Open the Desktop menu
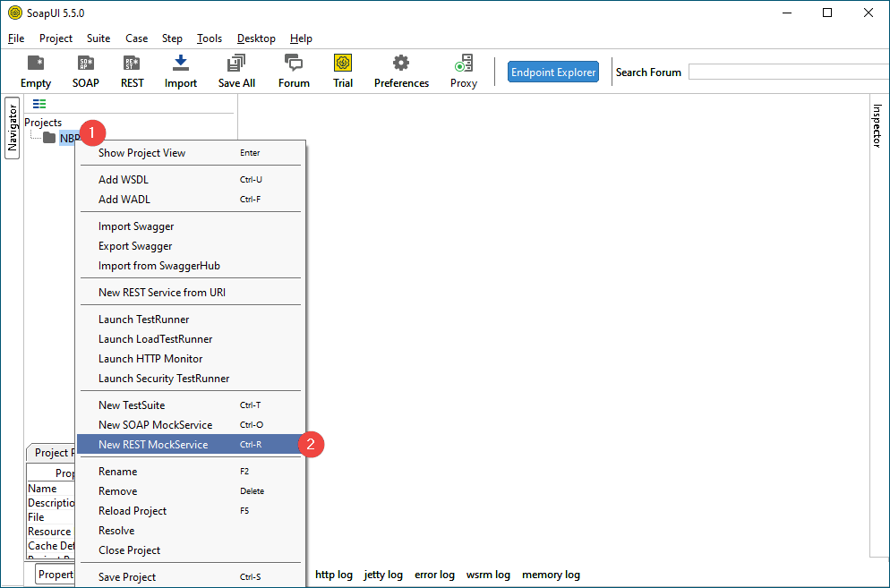 (256, 38)
